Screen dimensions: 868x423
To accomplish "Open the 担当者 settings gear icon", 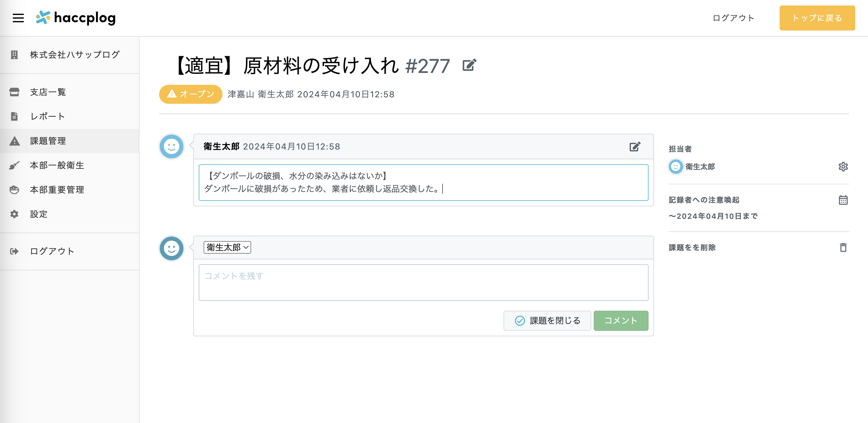I will click(x=843, y=166).
